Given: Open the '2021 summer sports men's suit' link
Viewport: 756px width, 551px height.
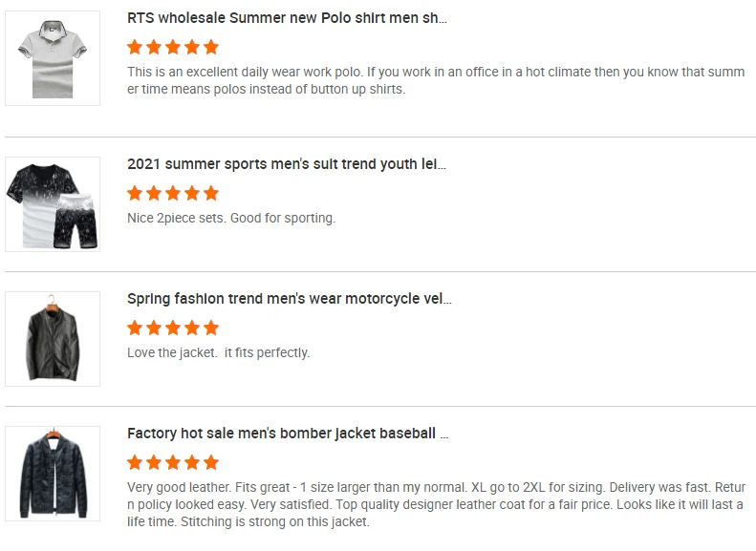Looking at the screenshot, I should [x=287, y=163].
